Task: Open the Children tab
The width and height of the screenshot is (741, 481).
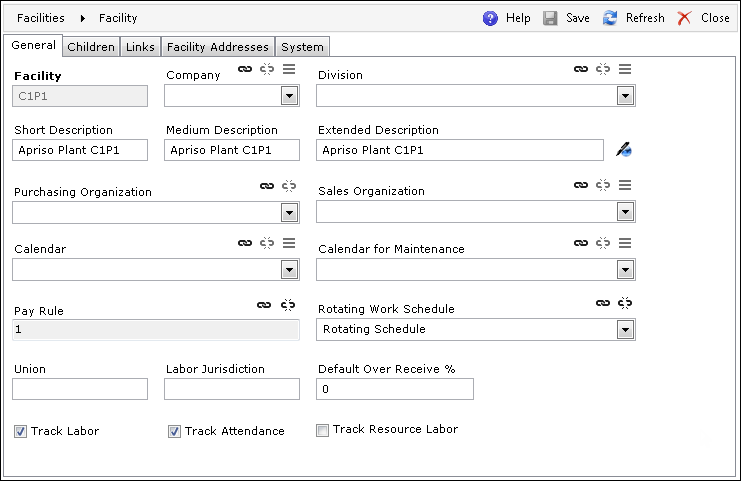Action: point(91,47)
